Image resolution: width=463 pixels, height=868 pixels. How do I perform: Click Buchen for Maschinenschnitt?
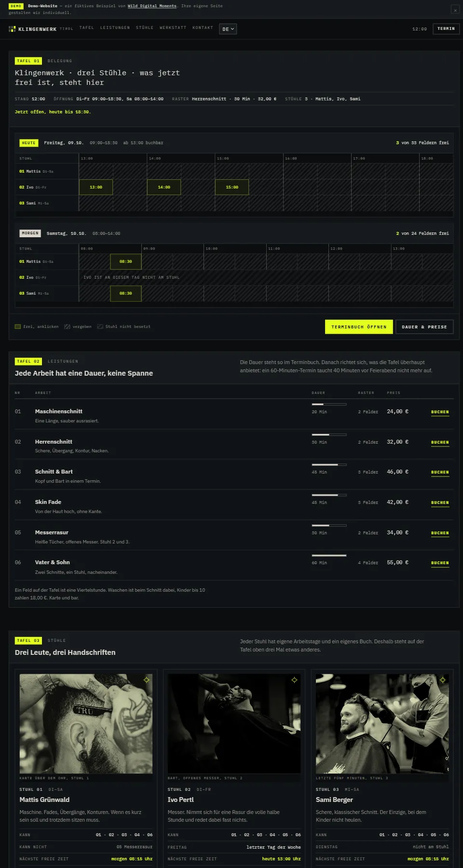click(440, 412)
